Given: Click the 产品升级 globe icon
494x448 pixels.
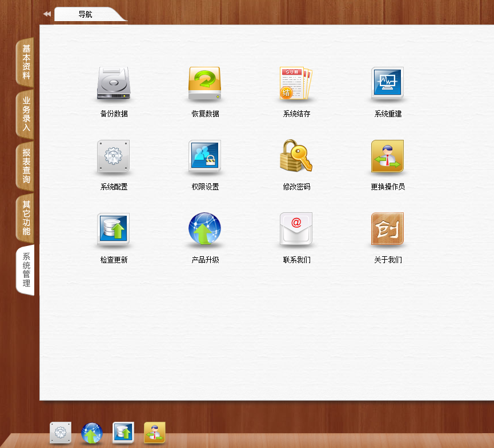Looking at the screenshot, I should (205, 228).
